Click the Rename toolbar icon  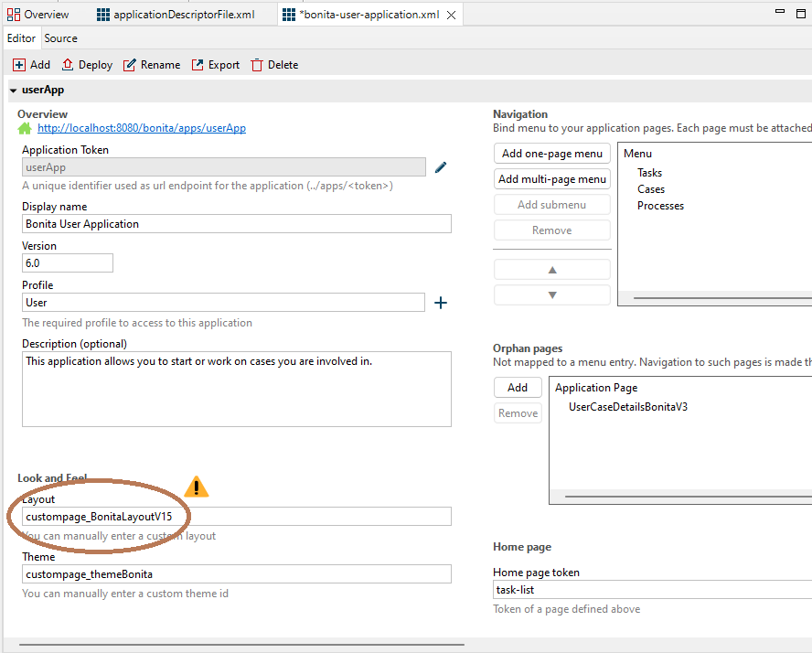(130, 65)
